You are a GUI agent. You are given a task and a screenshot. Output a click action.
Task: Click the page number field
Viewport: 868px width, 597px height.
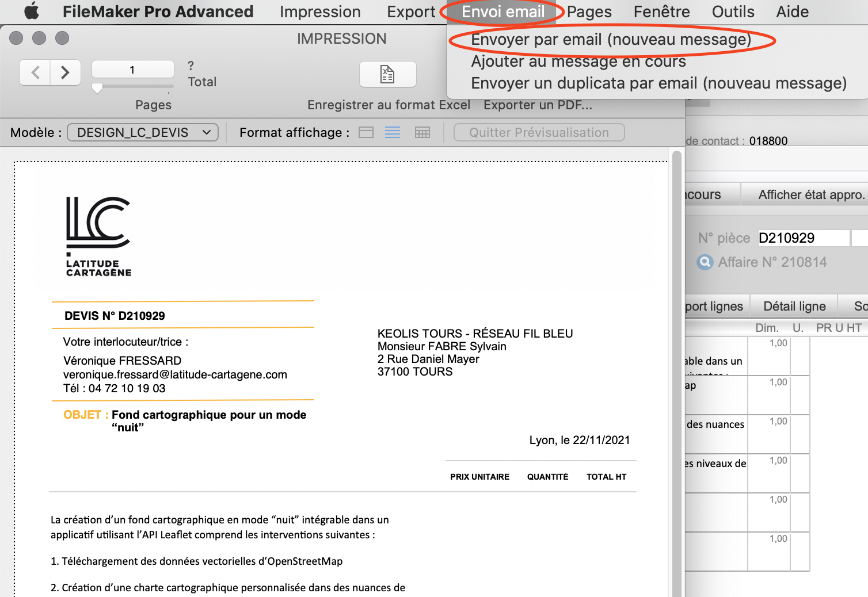[x=132, y=70]
